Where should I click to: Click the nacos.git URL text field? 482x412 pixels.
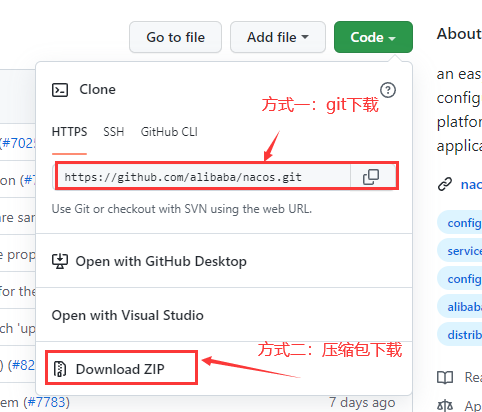coord(202,177)
